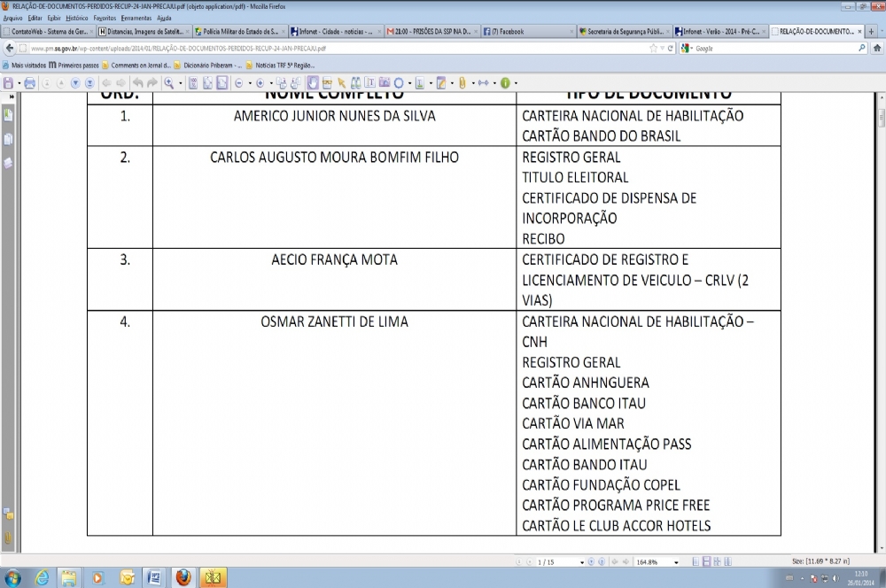Click the green info help icon
Viewport: 886px width, 588px height.
(x=505, y=83)
